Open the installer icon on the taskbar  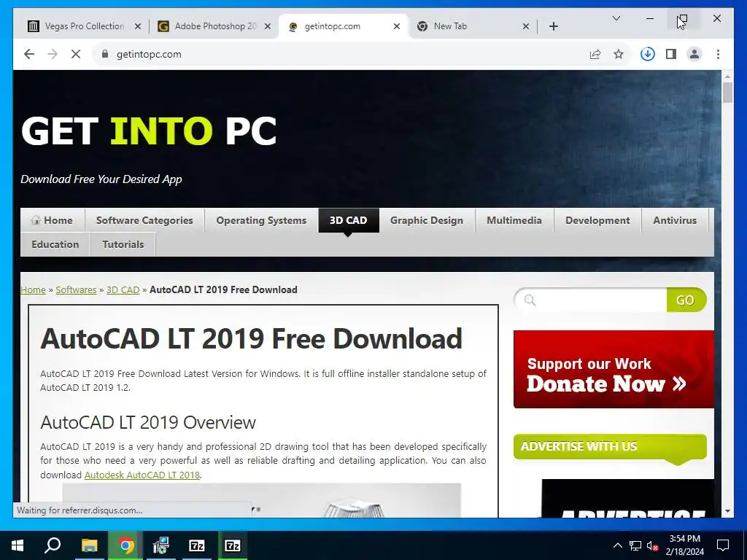click(161, 545)
